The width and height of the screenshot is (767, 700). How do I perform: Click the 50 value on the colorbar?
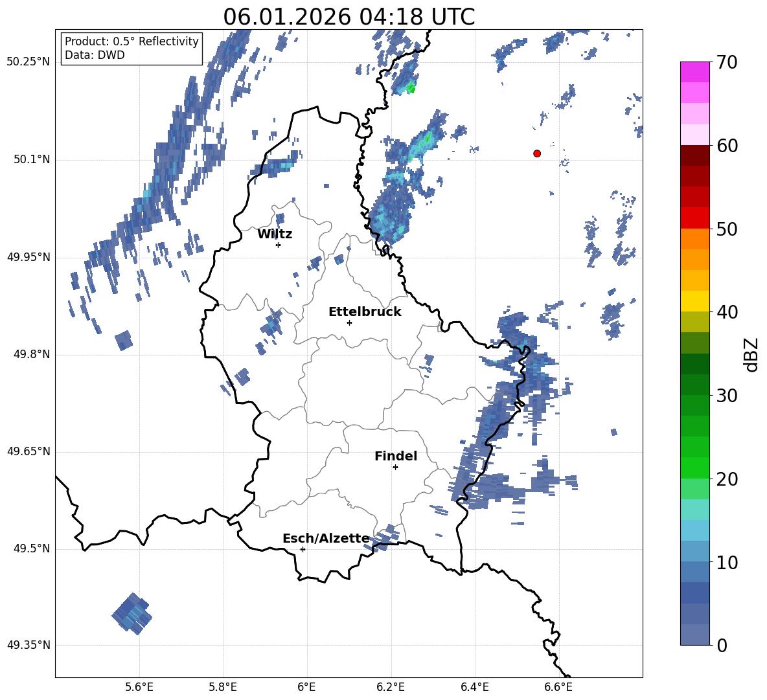tap(727, 229)
